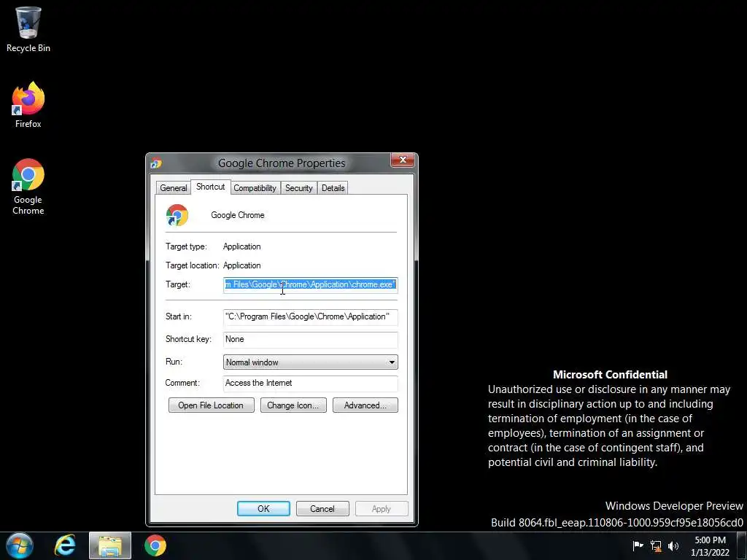Open the Advanced shortcut options
This screenshot has height=560, width=747.
coord(365,405)
